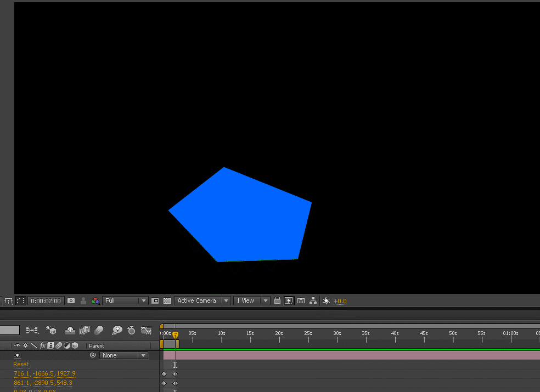The width and height of the screenshot is (540, 392).
Task: Click the Reset transform link
Action: point(21,364)
